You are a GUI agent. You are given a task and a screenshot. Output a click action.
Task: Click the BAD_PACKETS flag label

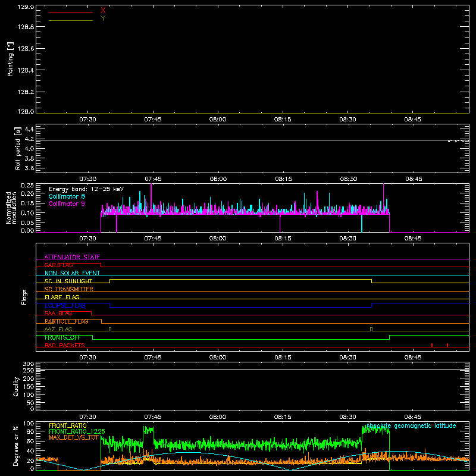tap(65, 346)
